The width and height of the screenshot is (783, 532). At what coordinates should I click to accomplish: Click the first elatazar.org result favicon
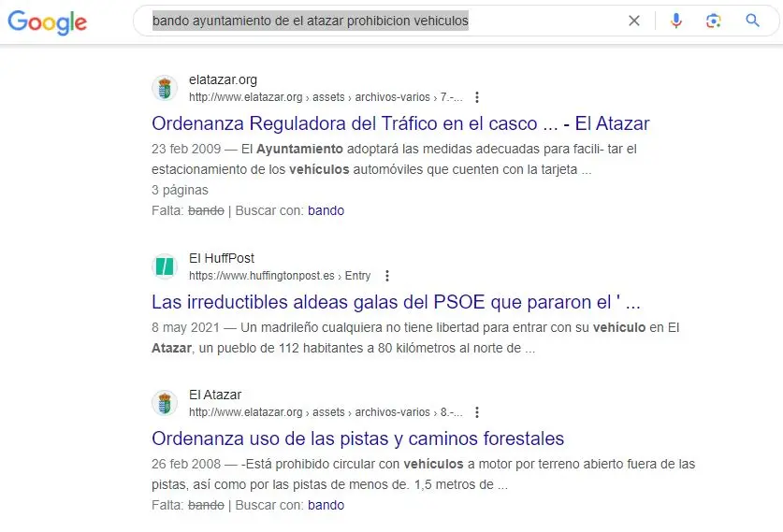pos(165,88)
